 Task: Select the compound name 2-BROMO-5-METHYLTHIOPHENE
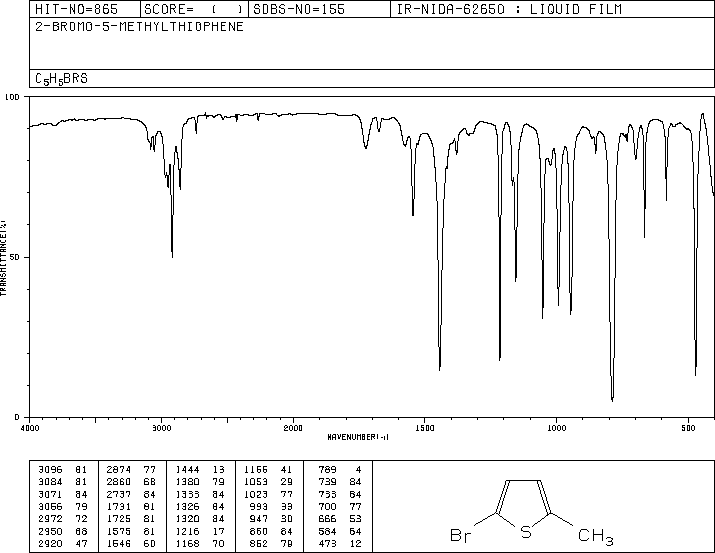tap(139, 26)
